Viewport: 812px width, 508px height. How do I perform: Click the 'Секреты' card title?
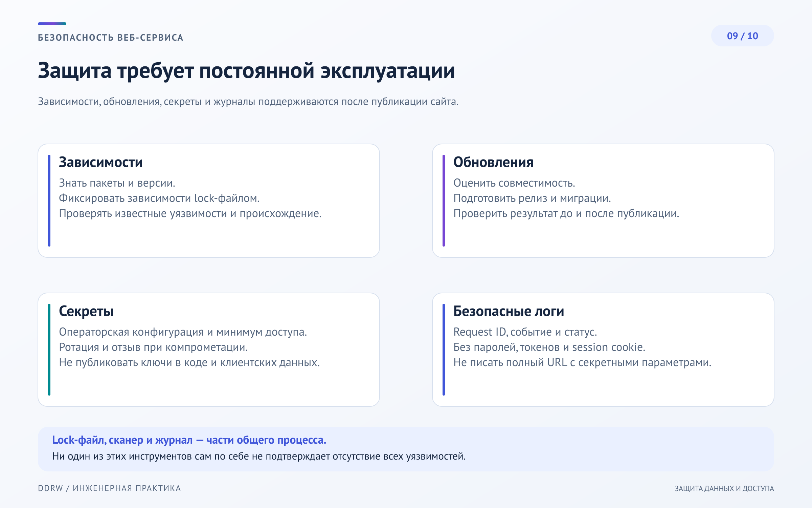[86, 311]
